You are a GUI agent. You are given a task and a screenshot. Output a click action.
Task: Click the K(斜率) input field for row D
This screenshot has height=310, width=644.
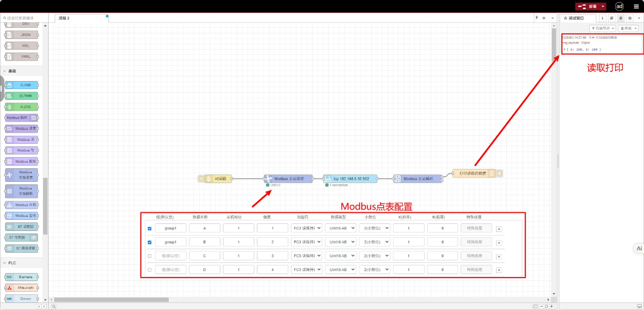[408, 269]
